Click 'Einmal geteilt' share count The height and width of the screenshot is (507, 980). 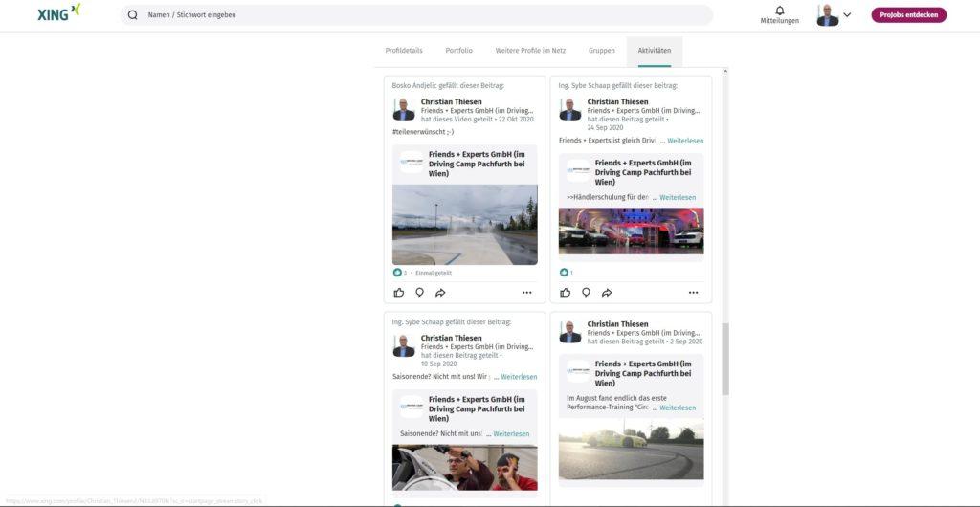point(434,273)
